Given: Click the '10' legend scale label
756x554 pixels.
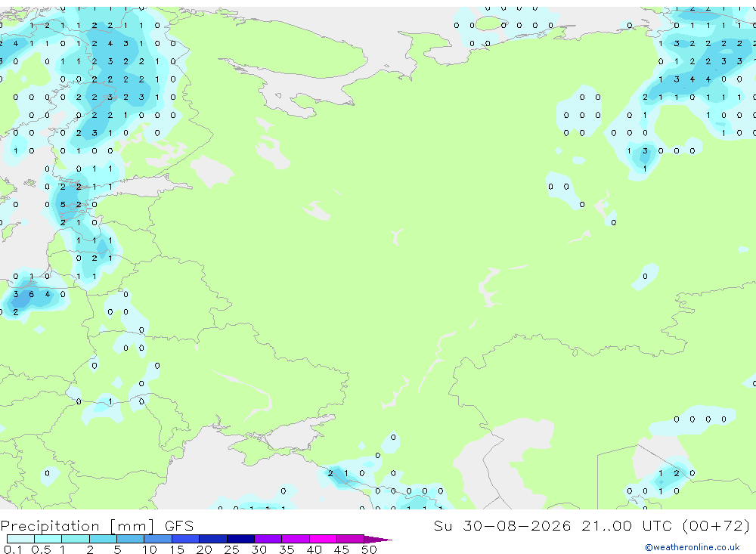Looking at the screenshot, I should (150, 549).
